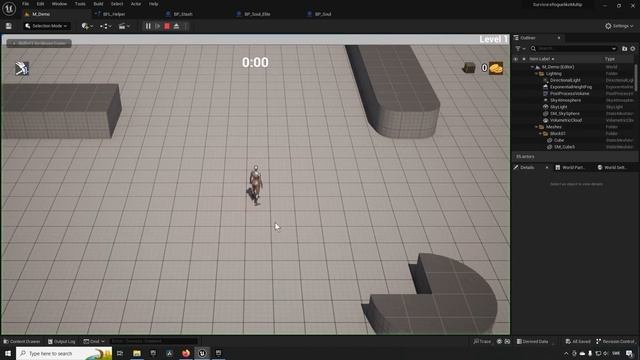The image size is (640, 360).
Task: Toggle the visibility eye column header in Outliner
Action: (x=516, y=59)
